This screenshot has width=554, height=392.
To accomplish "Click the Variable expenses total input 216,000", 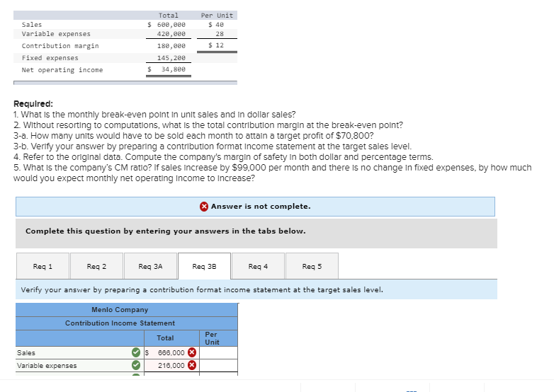I will coord(171,365).
